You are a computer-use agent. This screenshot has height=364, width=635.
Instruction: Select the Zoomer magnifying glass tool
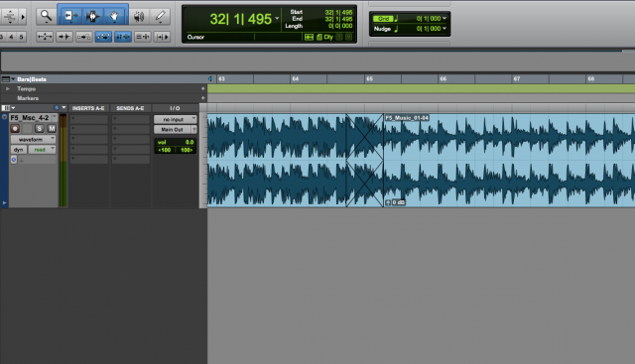[x=46, y=16]
